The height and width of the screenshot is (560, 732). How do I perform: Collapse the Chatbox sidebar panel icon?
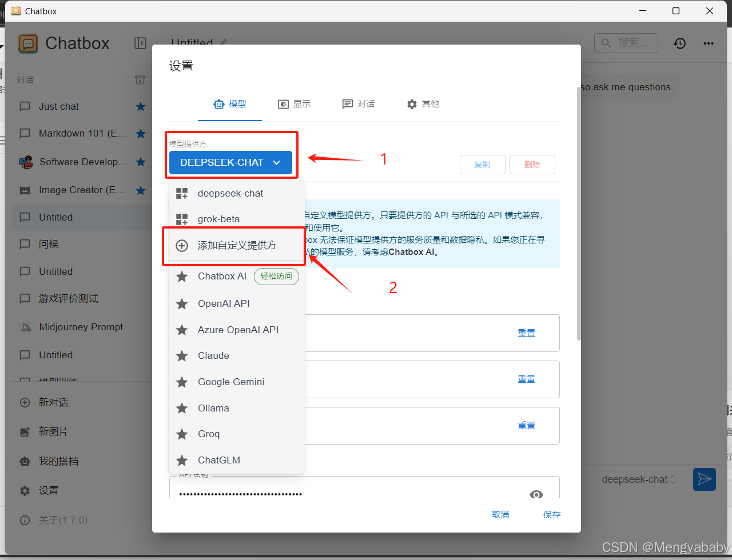(140, 43)
